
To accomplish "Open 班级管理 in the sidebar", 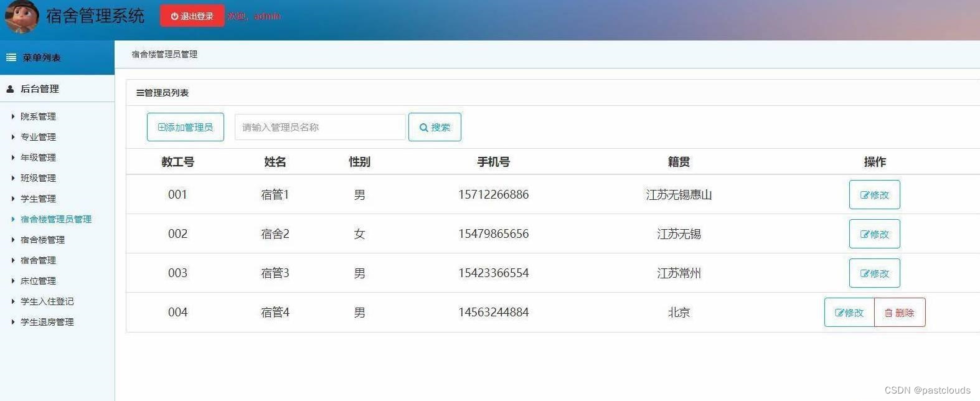I will (x=38, y=178).
